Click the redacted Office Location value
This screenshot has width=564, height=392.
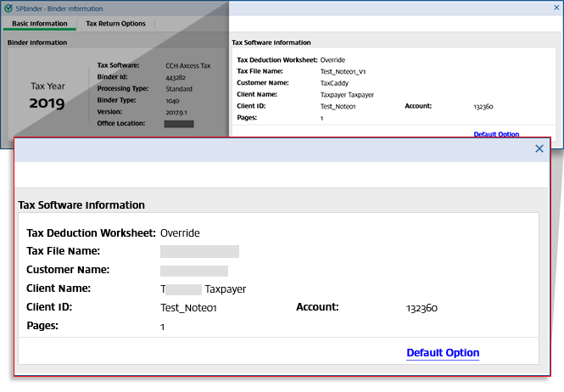pos(179,124)
